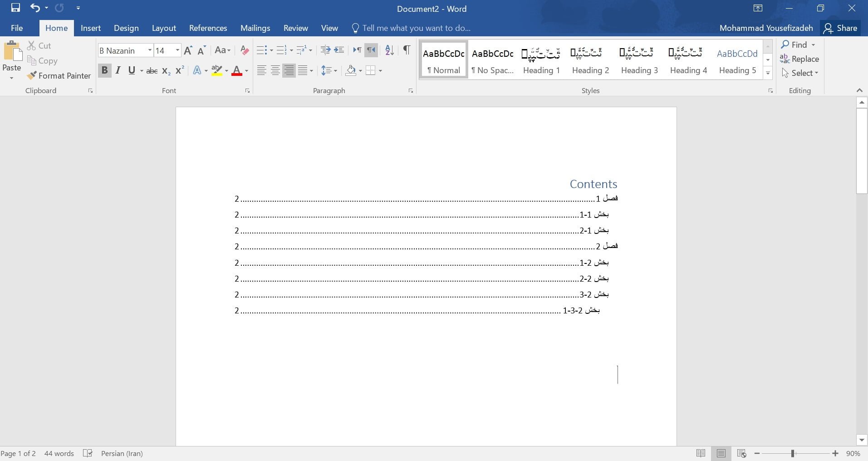Expand the Styles gallery more arrow
The width and height of the screenshot is (868, 461).
(x=768, y=73)
